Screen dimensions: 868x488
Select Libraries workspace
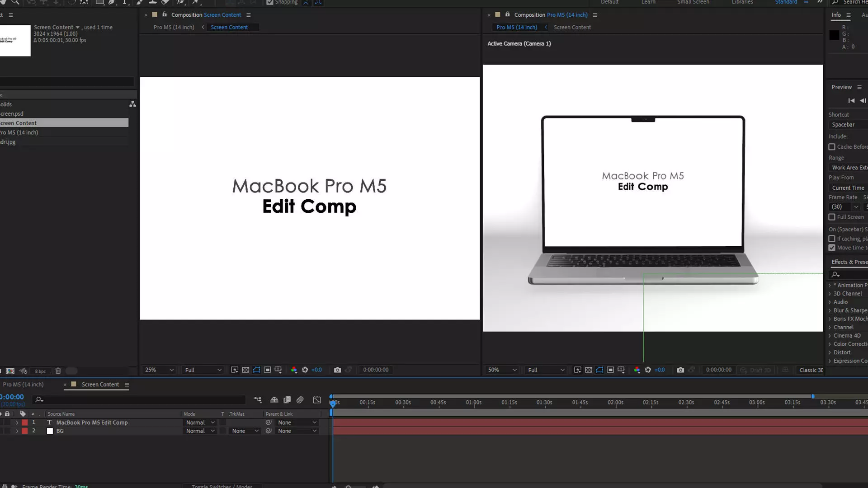tap(742, 2)
